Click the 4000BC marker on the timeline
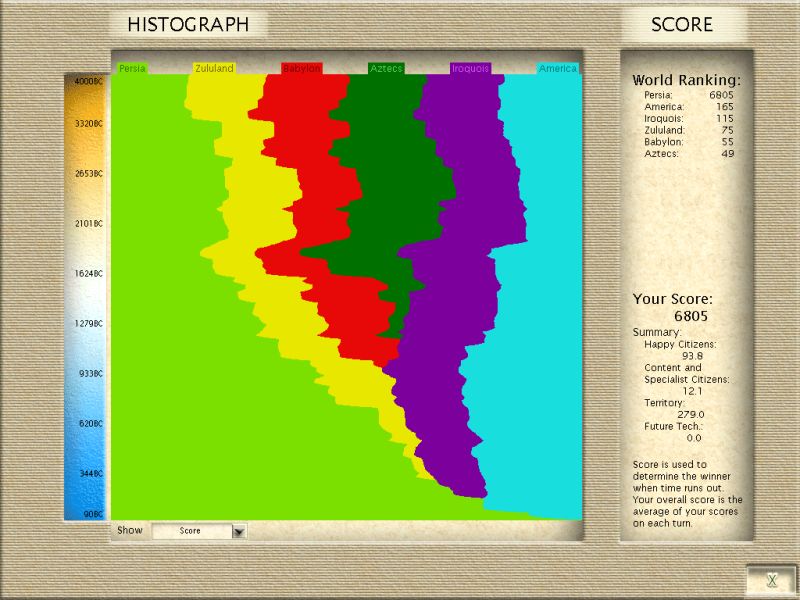800x600 pixels. click(89, 81)
